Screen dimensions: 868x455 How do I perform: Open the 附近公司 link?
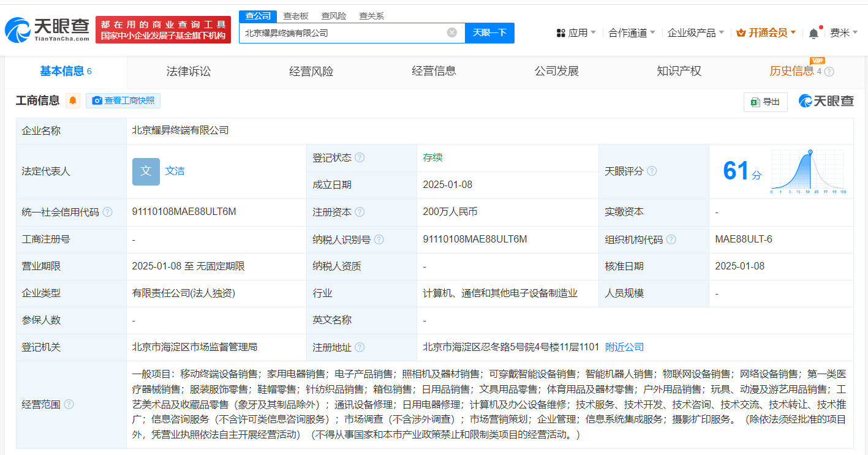click(624, 347)
